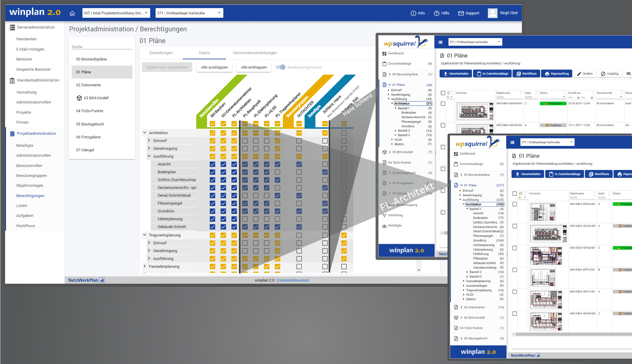
Task: Click the Mandantadministration building icon
Action: tap(12, 80)
